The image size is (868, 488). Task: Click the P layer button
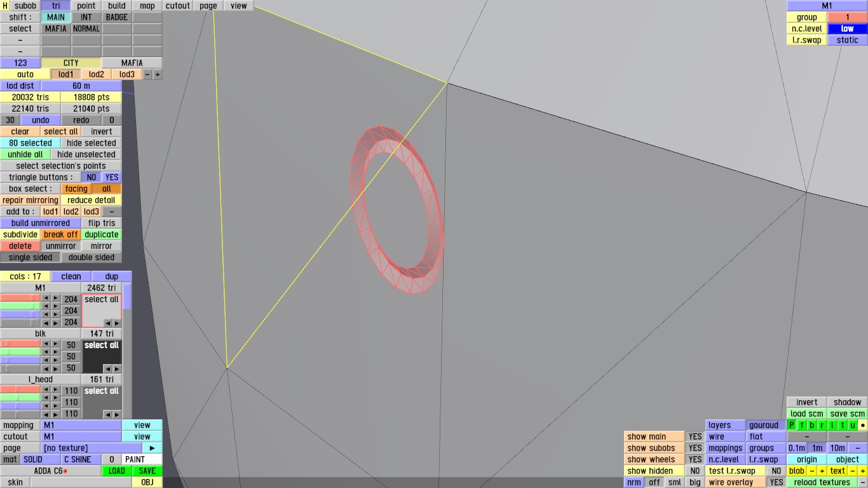click(x=792, y=425)
